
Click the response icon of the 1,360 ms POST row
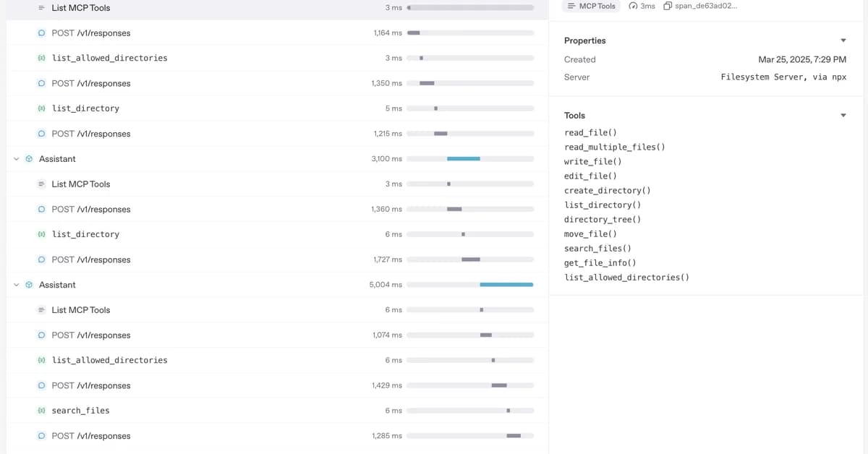click(x=42, y=209)
